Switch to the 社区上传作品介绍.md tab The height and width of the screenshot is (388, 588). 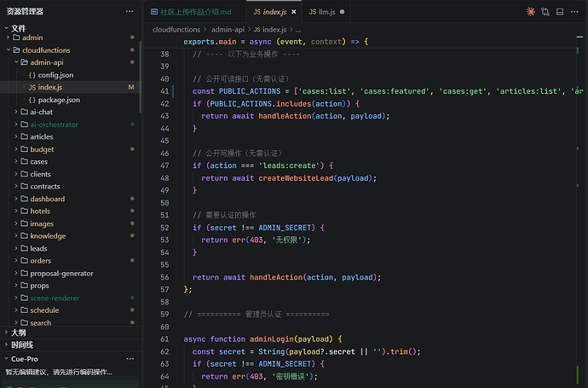pos(195,12)
